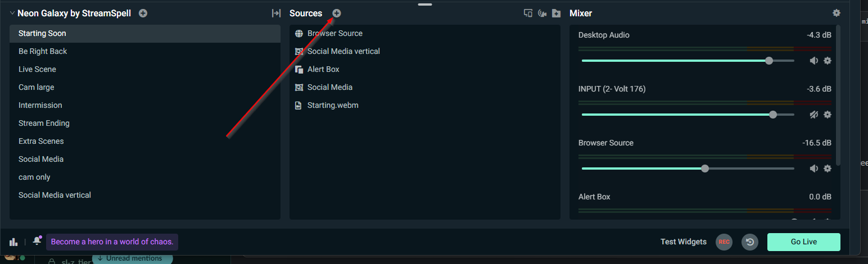This screenshot has width=868, height=264.
Task: Open INPUT (2- Volt 176) settings gear
Action: (x=828, y=115)
